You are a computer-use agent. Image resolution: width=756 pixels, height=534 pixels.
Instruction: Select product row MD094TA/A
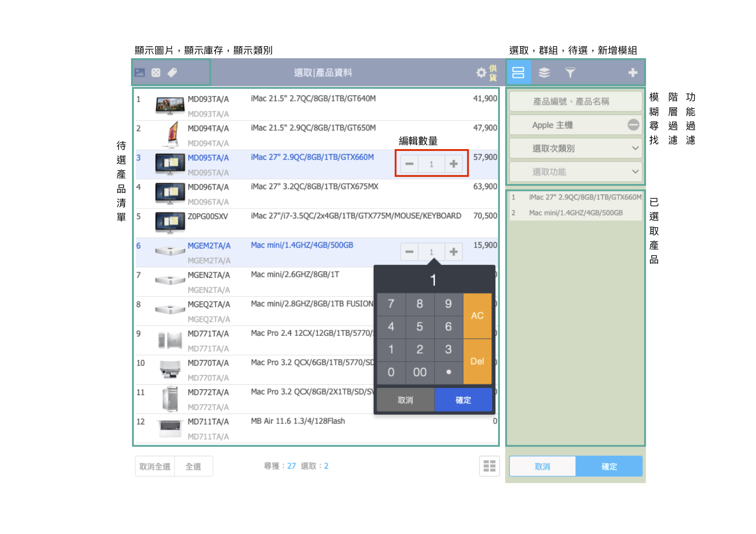coord(317,135)
